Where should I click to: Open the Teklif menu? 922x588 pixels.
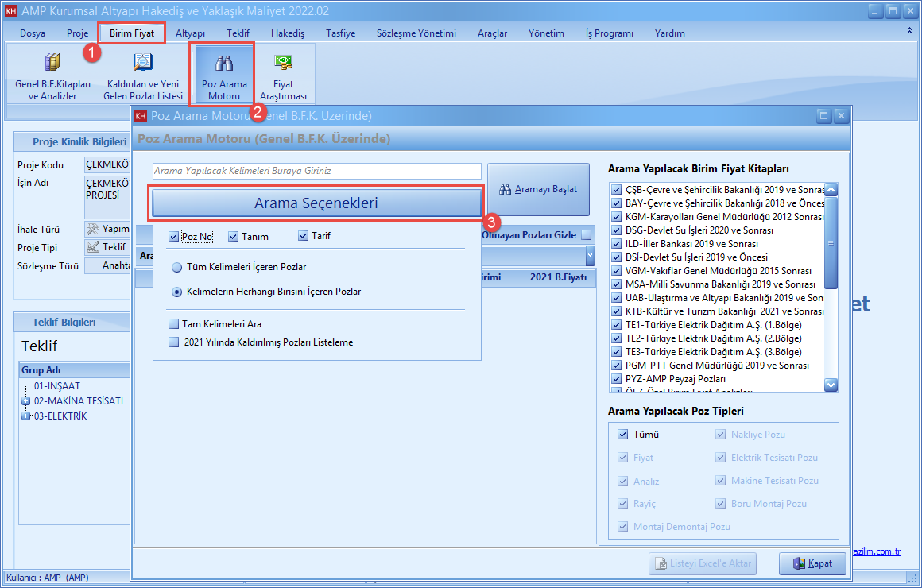click(x=238, y=33)
